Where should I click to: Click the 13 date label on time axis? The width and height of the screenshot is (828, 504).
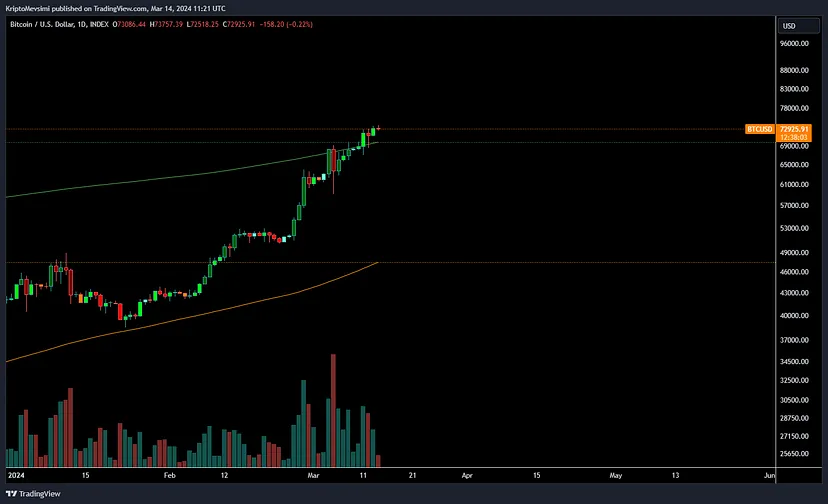coord(675,475)
